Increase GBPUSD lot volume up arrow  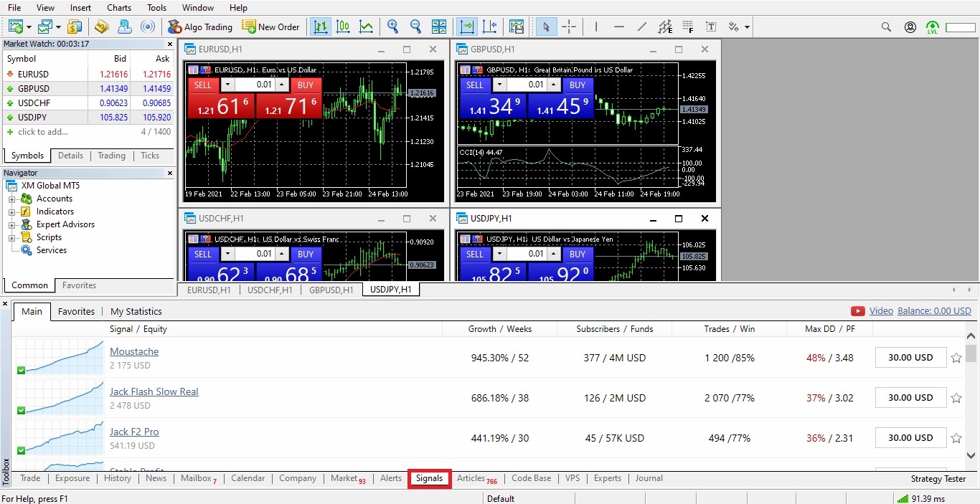click(x=554, y=85)
